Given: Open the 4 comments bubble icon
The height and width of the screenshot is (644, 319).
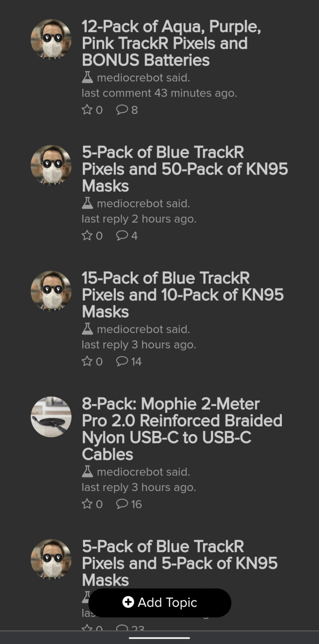Looking at the screenshot, I should point(122,236).
